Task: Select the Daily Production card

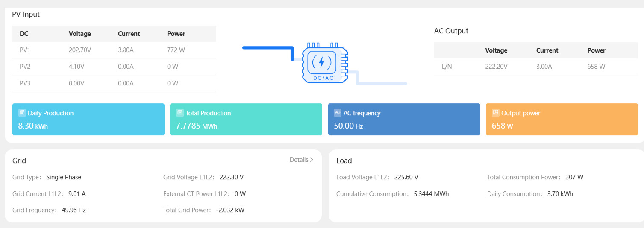Action: pyautogui.click(x=88, y=119)
